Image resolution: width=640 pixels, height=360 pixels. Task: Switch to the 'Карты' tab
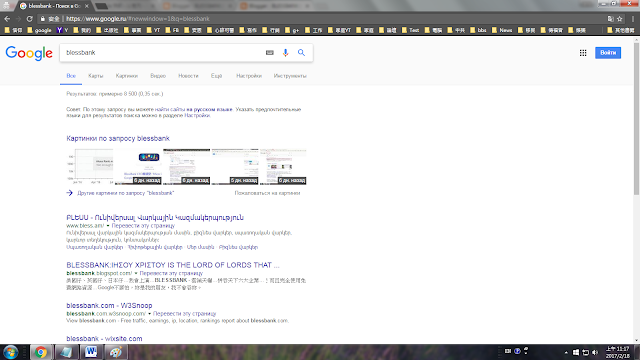(x=96, y=76)
